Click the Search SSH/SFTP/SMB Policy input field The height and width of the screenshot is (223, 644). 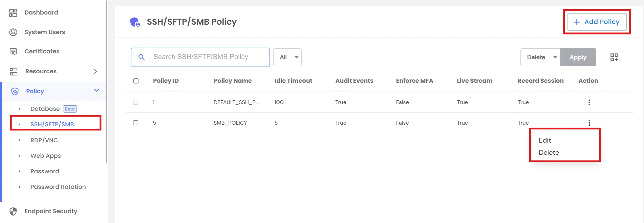pyautogui.click(x=200, y=57)
